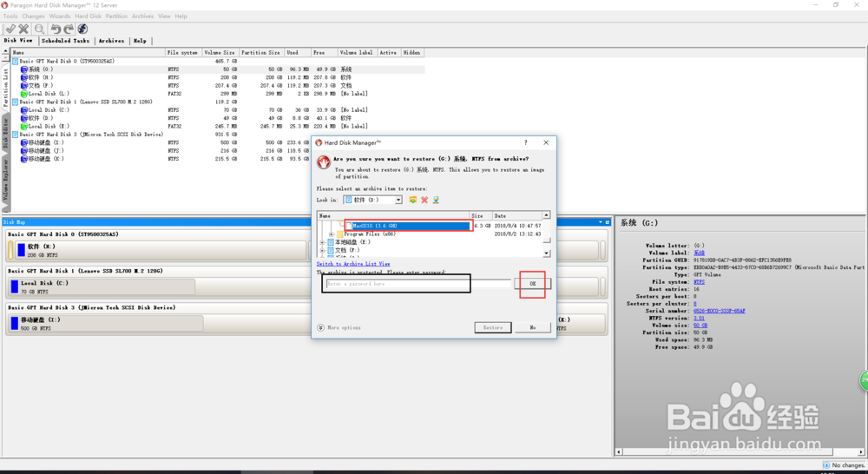The height and width of the screenshot is (474, 868).
Task: Click the help question mark in dialog
Action: click(x=526, y=142)
